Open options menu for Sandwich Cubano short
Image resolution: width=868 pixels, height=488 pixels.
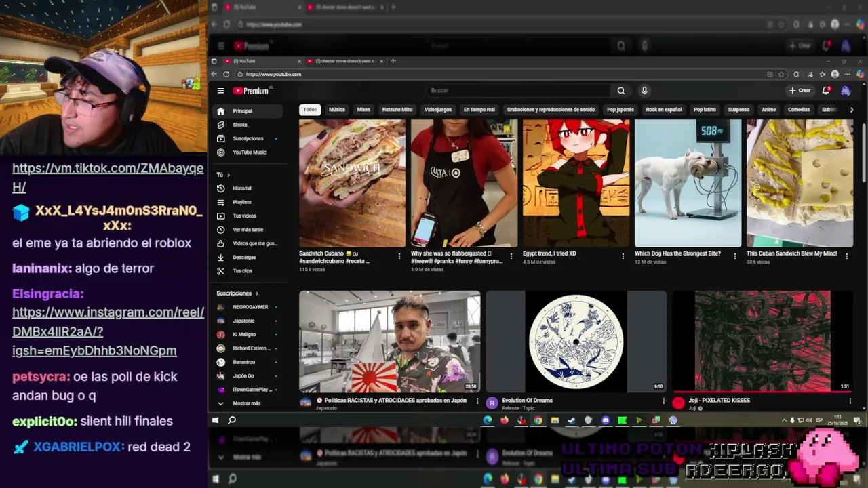pyautogui.click(x=399, y=256)
